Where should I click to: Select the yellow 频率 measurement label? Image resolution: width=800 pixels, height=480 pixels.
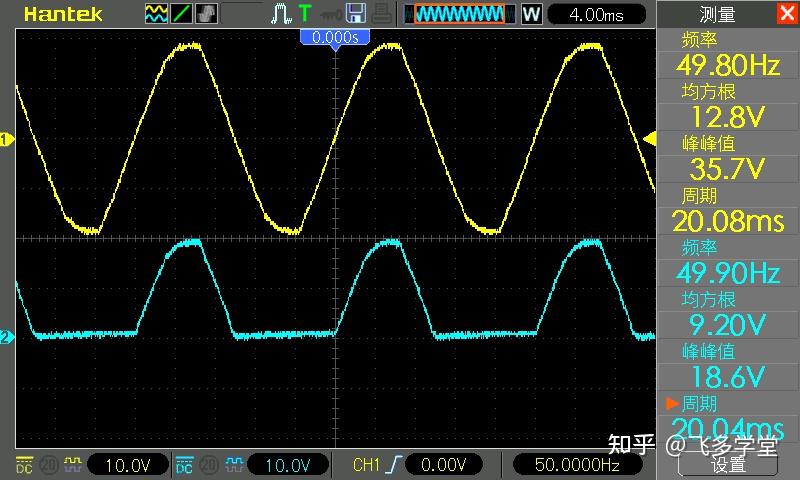[699, 39]
